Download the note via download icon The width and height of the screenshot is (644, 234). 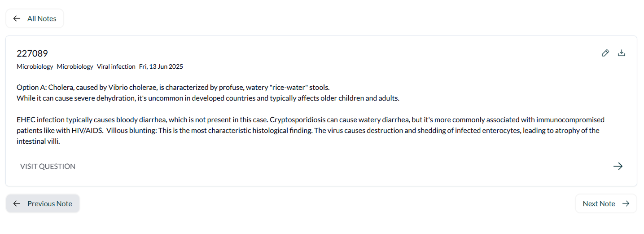click(x=622, y=53)
